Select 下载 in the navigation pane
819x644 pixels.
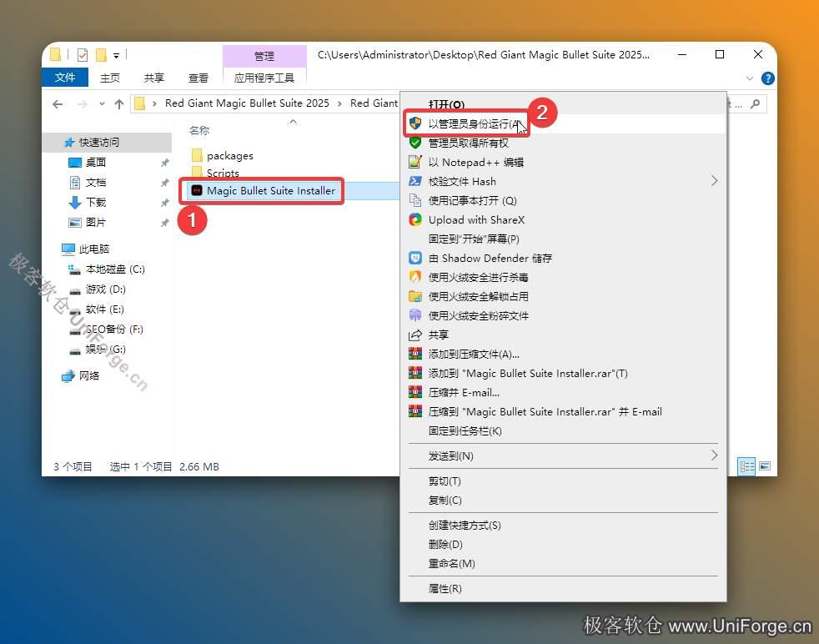pos(96,202)
